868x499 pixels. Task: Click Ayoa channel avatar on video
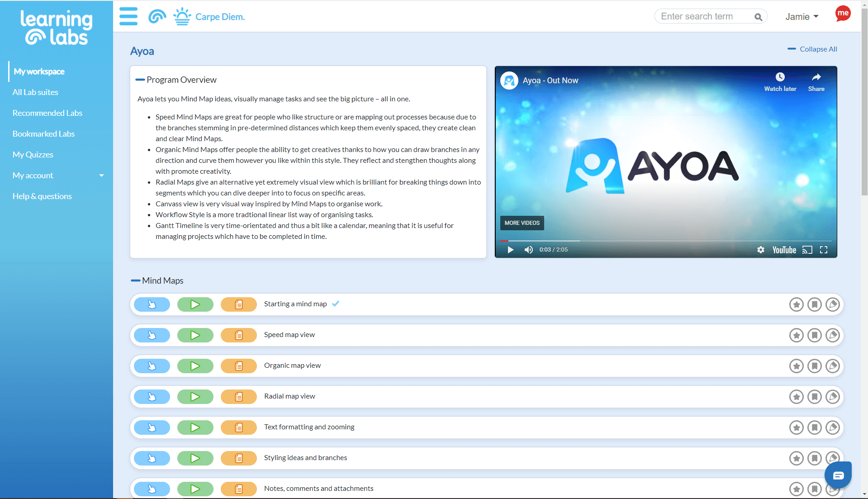click(509, 81)
